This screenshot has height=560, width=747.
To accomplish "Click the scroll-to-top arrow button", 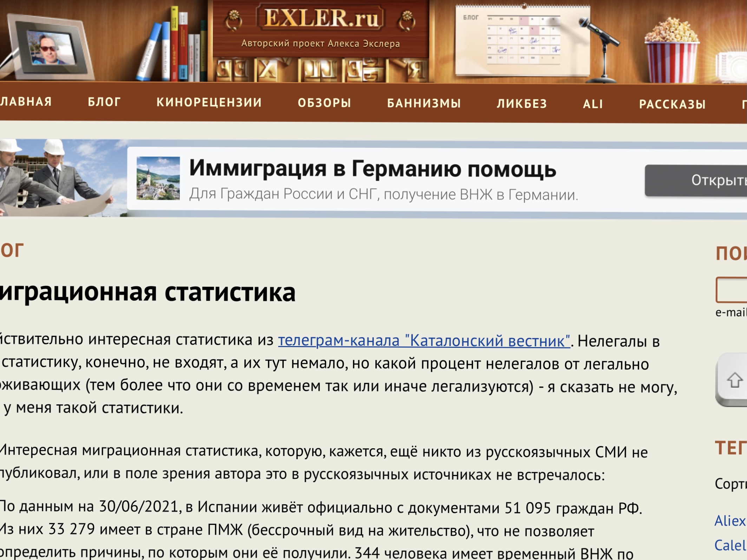I will pyautogui.click(x=734, y=380).
